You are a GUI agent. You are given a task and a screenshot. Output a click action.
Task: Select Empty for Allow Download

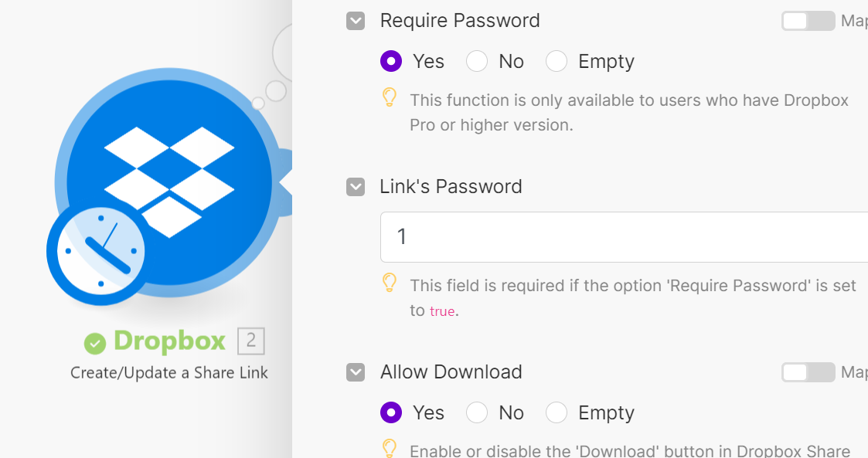[x=557, y=412]
